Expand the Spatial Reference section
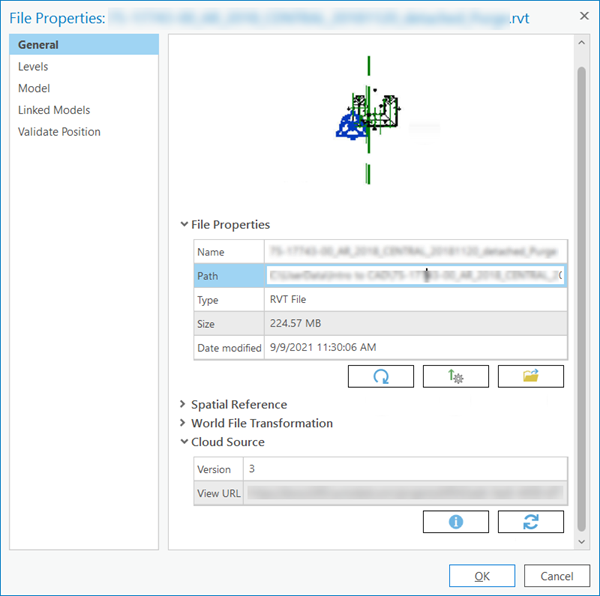 183,404
